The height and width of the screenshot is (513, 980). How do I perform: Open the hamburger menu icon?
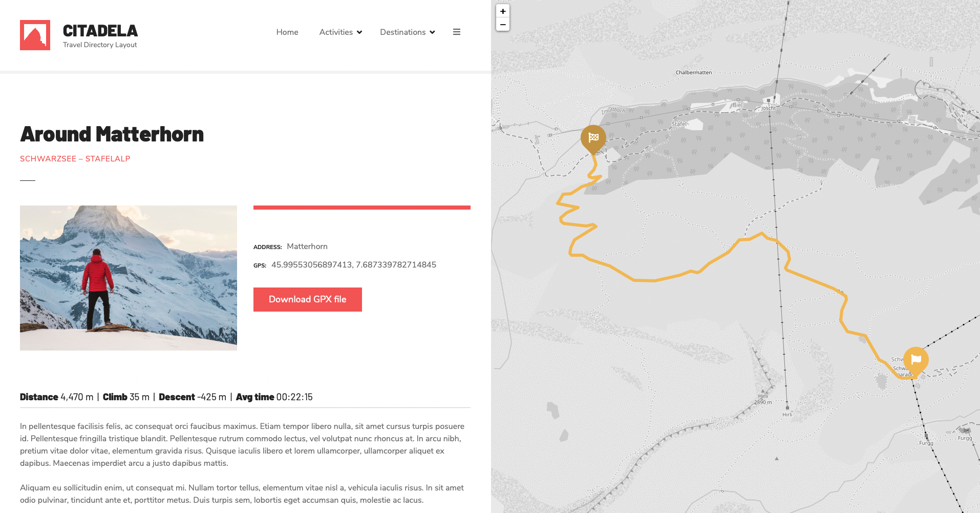[456, 32]
